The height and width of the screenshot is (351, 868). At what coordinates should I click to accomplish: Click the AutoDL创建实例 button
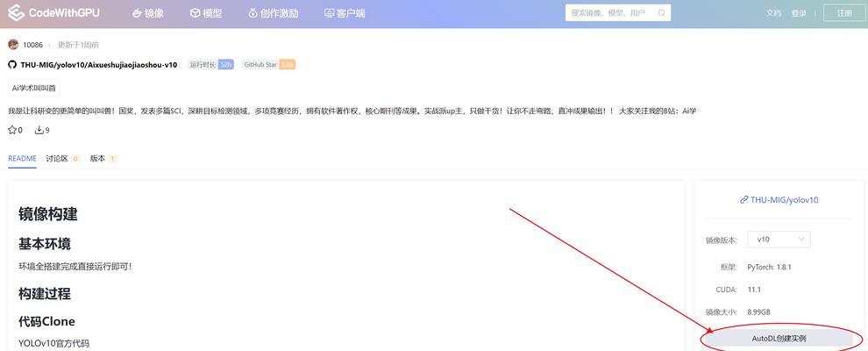point(779,338)
